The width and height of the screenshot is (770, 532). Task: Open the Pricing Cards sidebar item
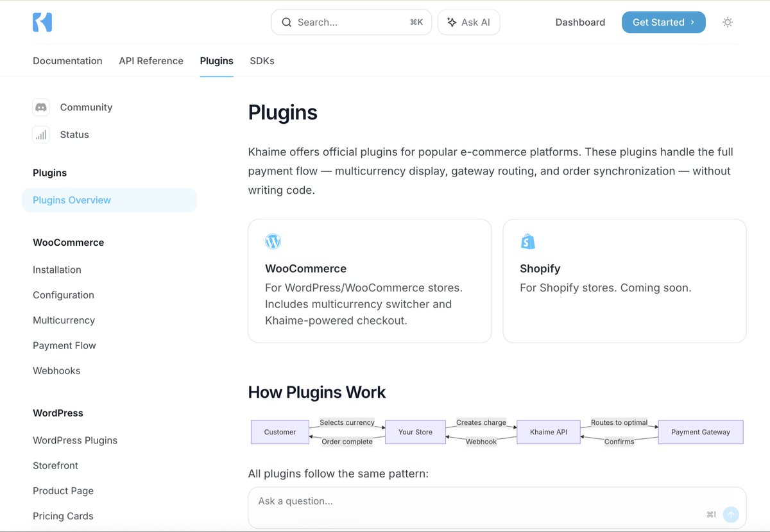point(63,516)
